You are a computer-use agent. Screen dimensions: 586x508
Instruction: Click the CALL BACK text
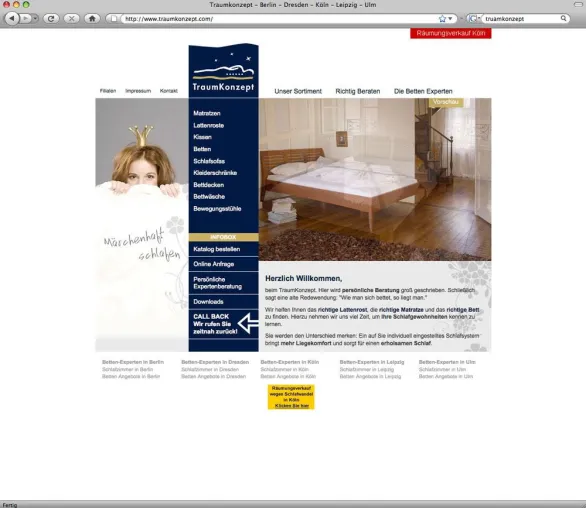coord(215,324)
